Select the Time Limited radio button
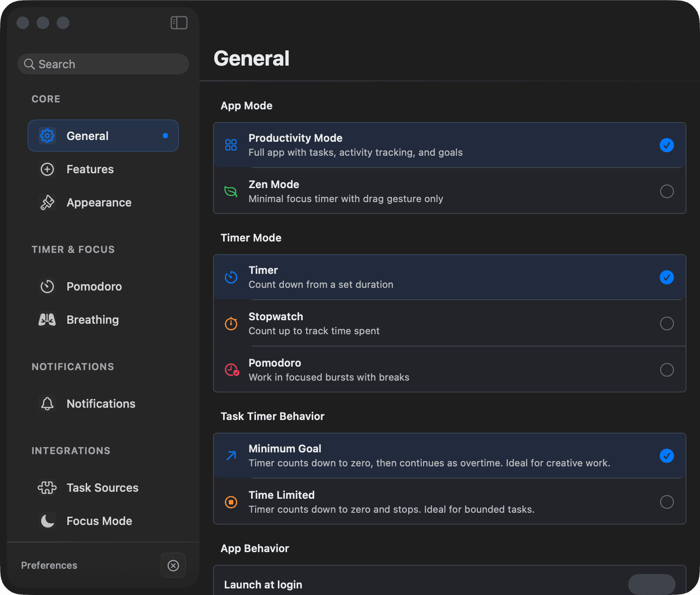700x595 pixels. click(x=667, y=502)
